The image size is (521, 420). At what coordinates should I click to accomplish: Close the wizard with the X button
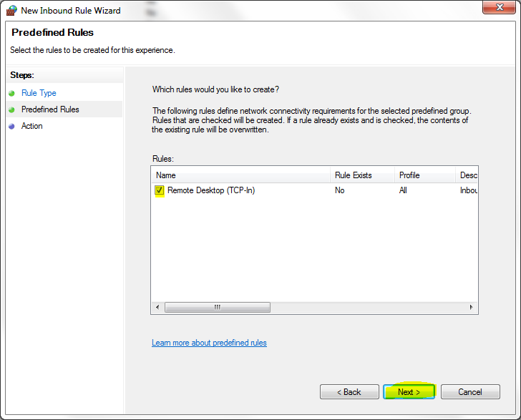500,7
